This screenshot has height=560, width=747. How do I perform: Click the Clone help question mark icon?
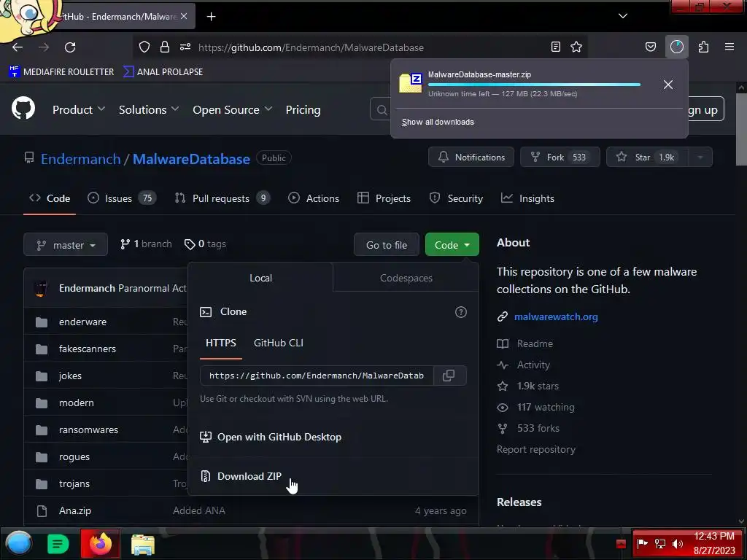[461, 312]
